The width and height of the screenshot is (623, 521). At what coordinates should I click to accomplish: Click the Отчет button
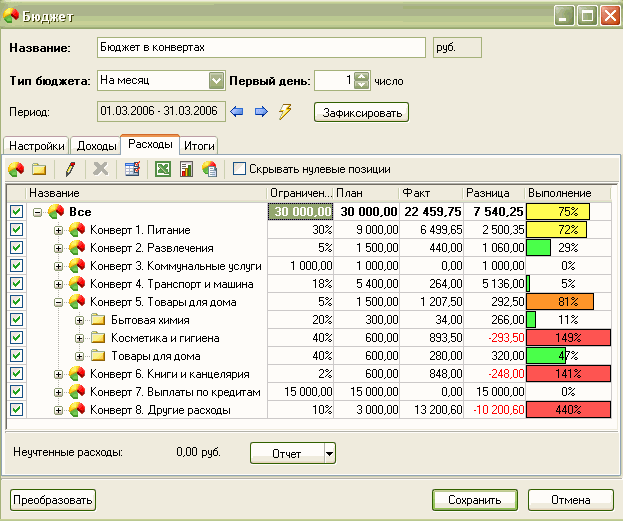pos(287,453)
